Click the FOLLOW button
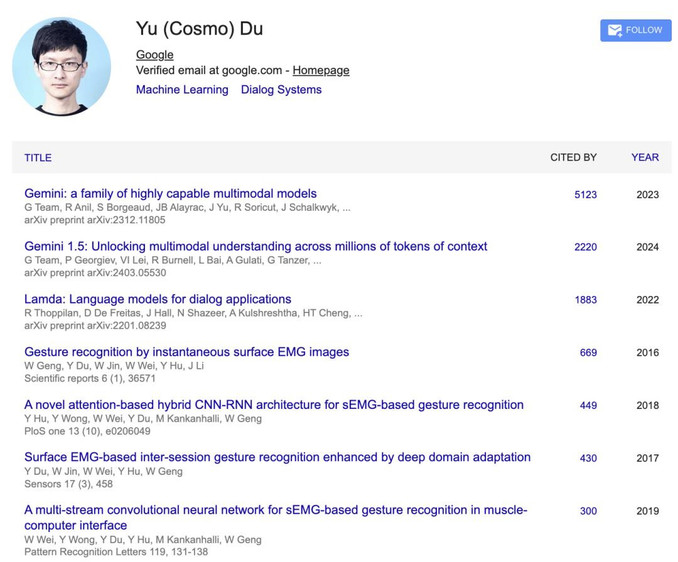The width and height of the screenshot is (678, 562). [636, 30]
